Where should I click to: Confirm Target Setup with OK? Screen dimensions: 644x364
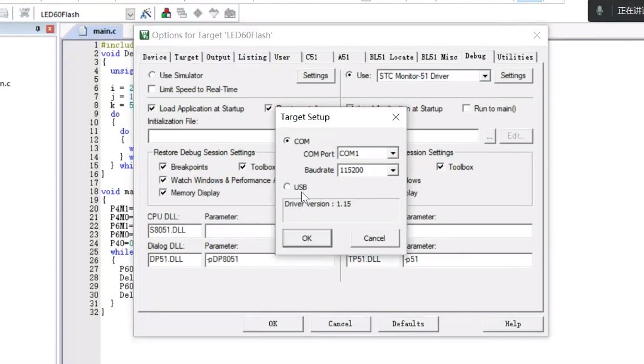(307, 238)
